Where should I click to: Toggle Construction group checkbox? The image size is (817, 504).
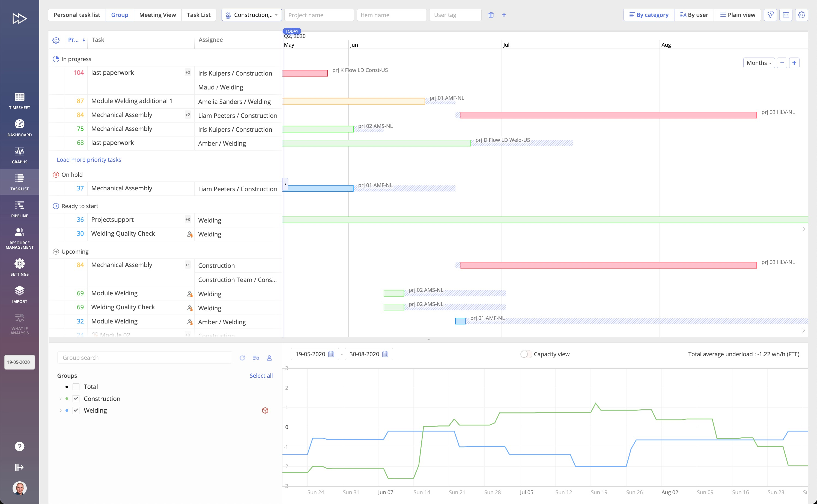[x=75, y=398]
